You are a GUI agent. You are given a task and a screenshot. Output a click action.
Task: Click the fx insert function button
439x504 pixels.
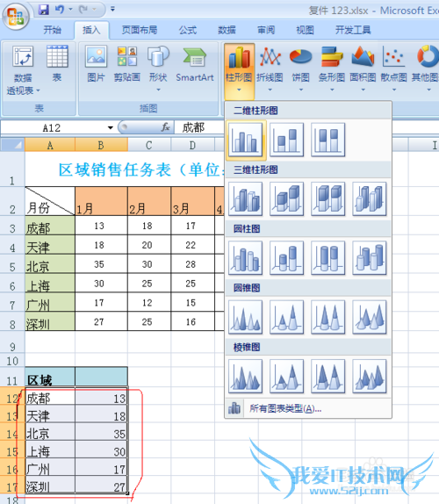(x=166, y=127)
